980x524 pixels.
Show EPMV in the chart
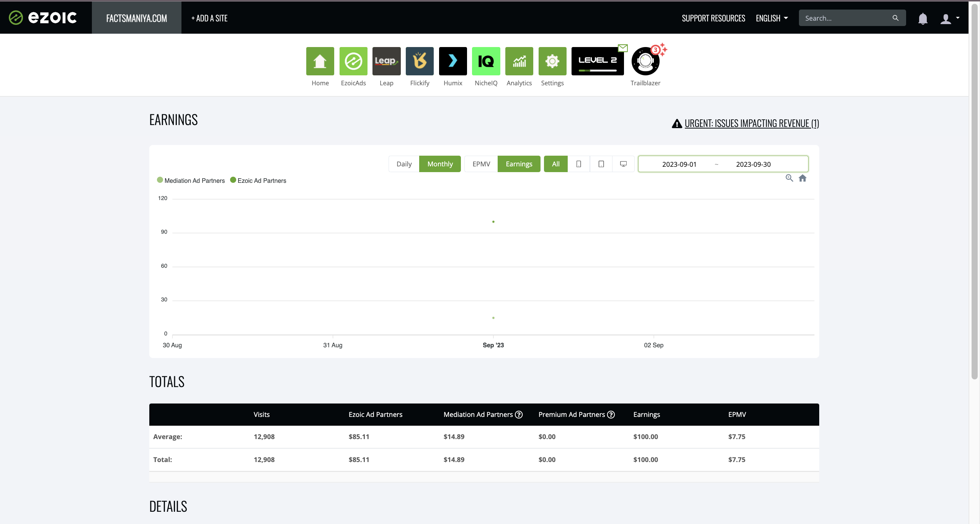pyautogui.click(x=481, y=164)
